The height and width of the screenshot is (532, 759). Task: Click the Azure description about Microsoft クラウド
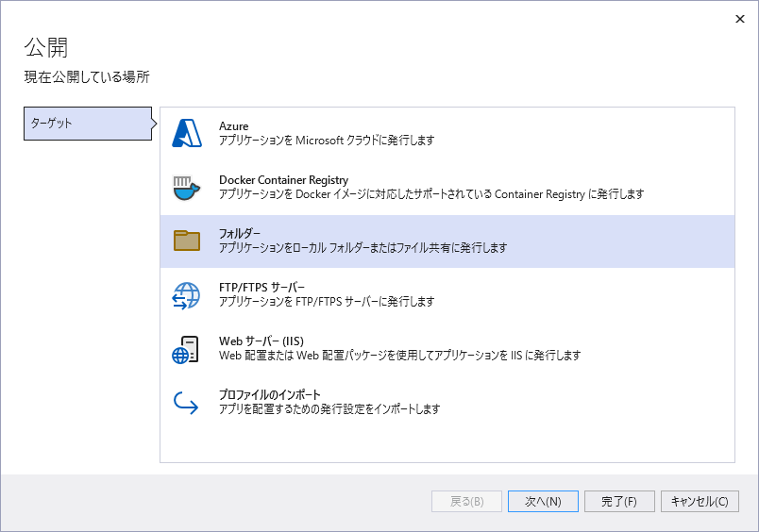[327, 141]
